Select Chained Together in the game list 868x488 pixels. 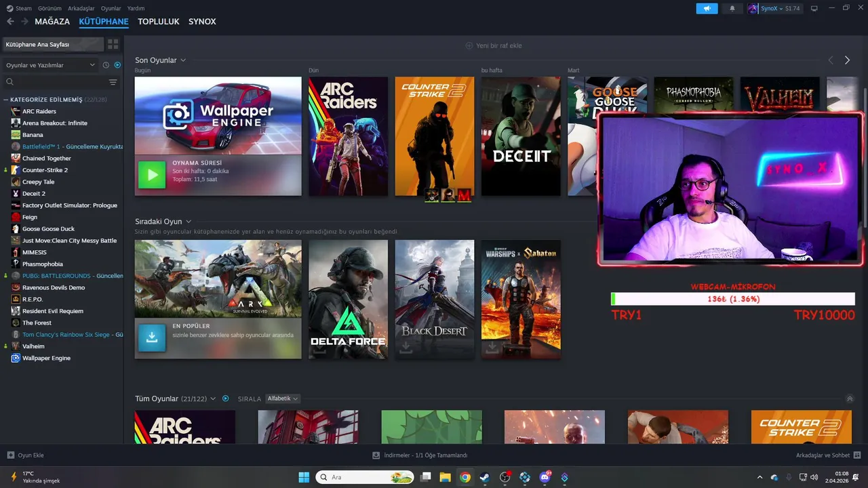47,158
